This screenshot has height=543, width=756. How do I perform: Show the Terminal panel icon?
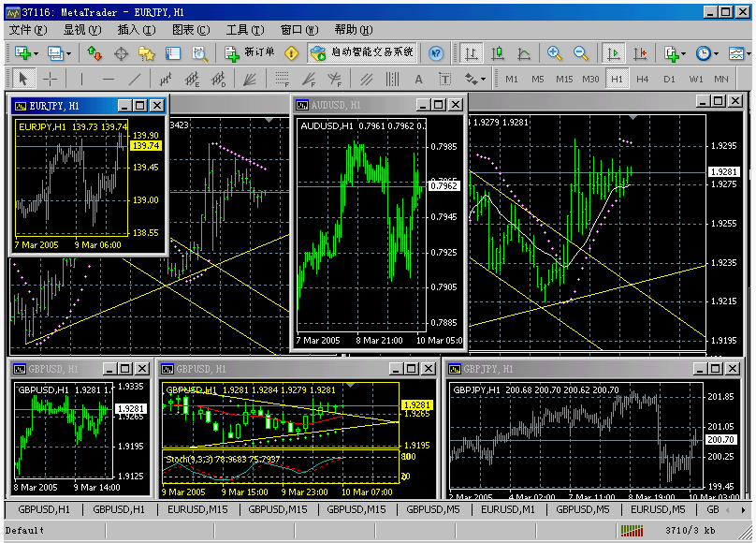(173, 53)
